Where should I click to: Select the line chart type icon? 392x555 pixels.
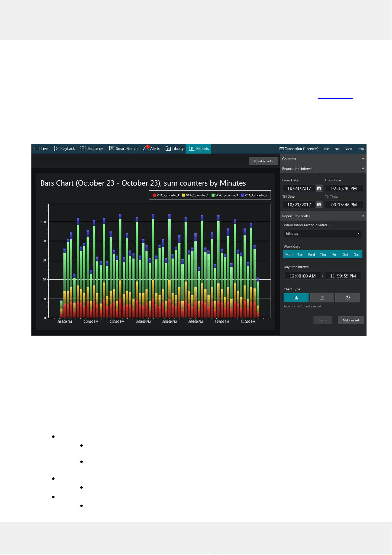coord(322,297)
